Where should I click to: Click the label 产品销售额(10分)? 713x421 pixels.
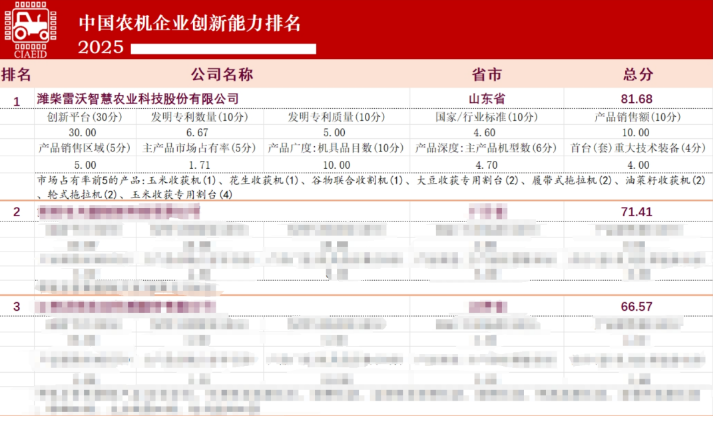[638, 117]
